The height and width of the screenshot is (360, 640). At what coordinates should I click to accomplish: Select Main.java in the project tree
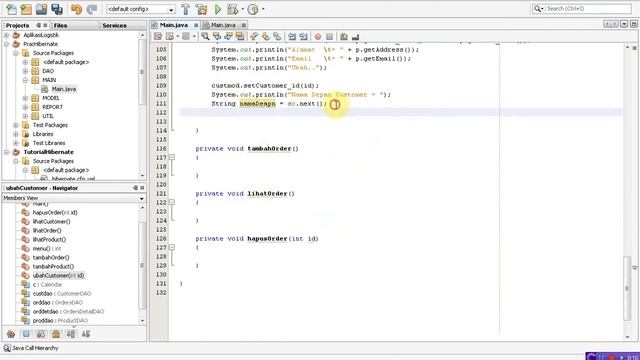(64, 89)
